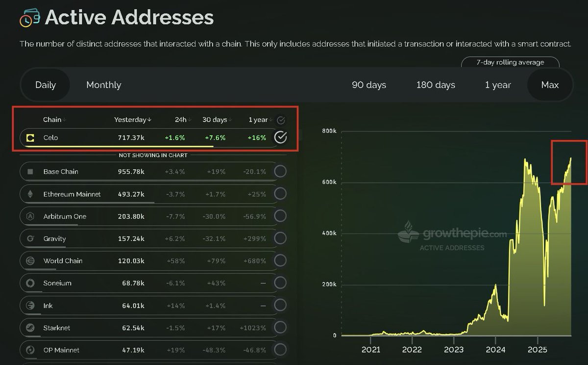Click Starknet +1023% yearly change
The width and height of the screenshot is (588, 365).
253,328
